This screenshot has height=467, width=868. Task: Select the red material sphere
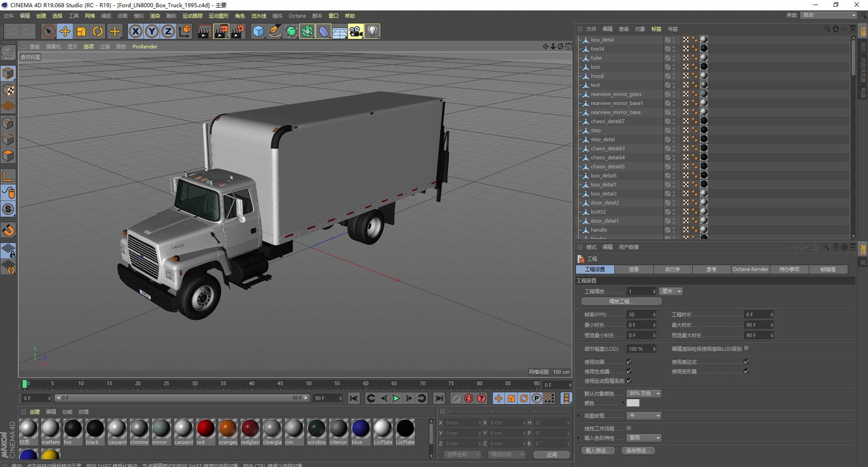pos(206,429)
